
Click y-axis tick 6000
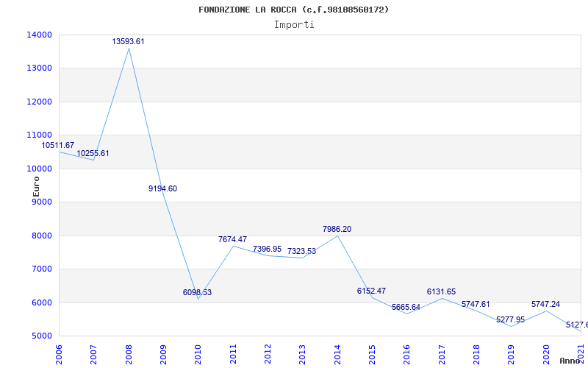(x=41, y=302)
